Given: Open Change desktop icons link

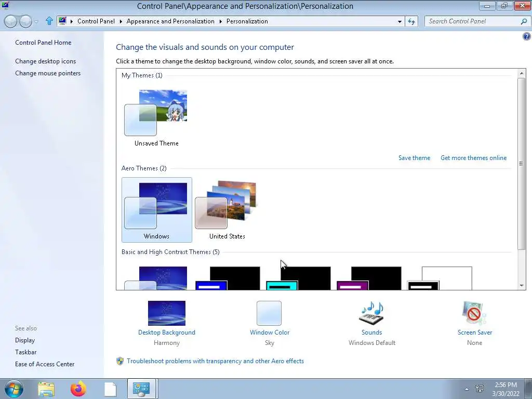Looking at the screenshot, I should (x=46, y=61).
